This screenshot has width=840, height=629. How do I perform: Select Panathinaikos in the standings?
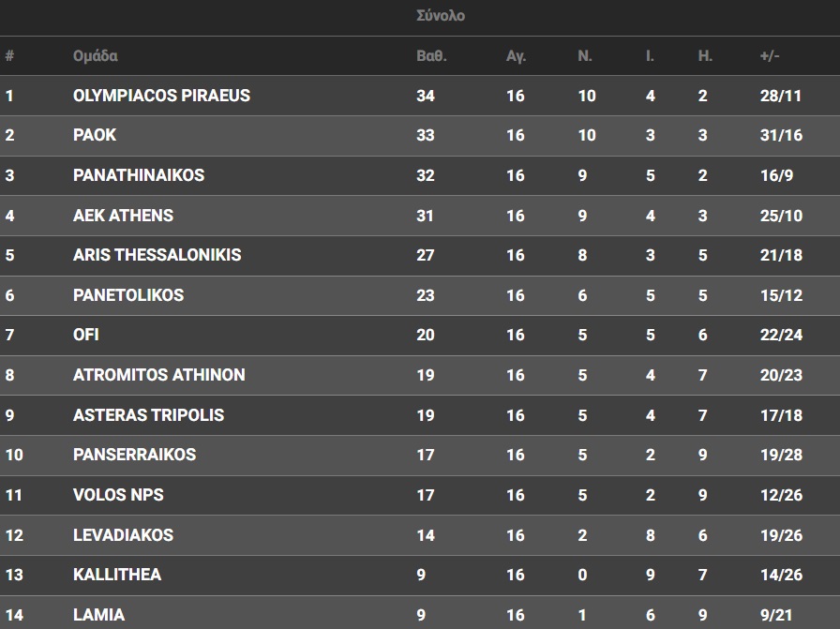(139, 175)
